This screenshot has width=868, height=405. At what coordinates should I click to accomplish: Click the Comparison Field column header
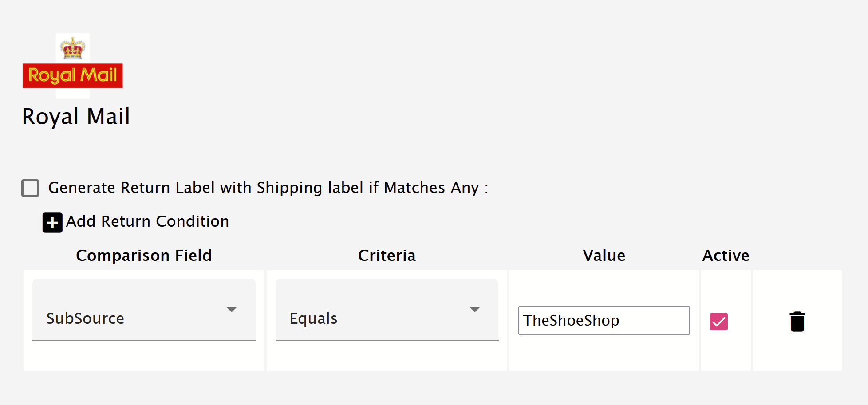(x=144, y=256)
